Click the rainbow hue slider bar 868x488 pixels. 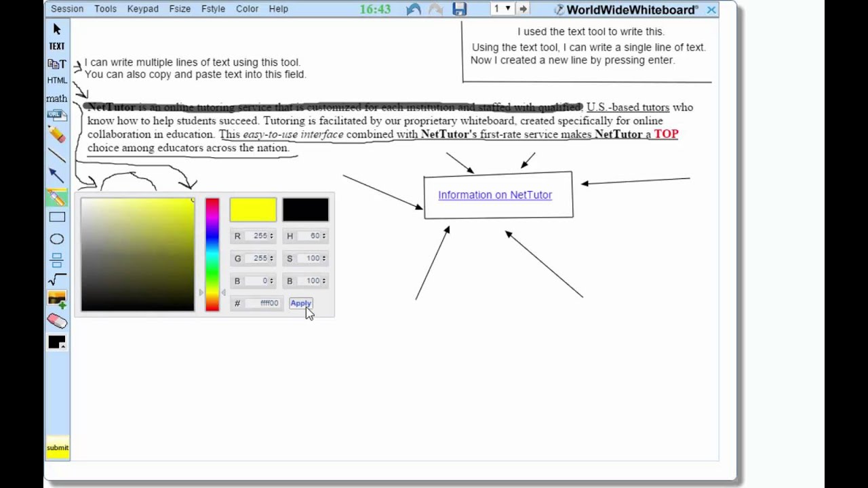pyautogui.click(x=212, y=255)
